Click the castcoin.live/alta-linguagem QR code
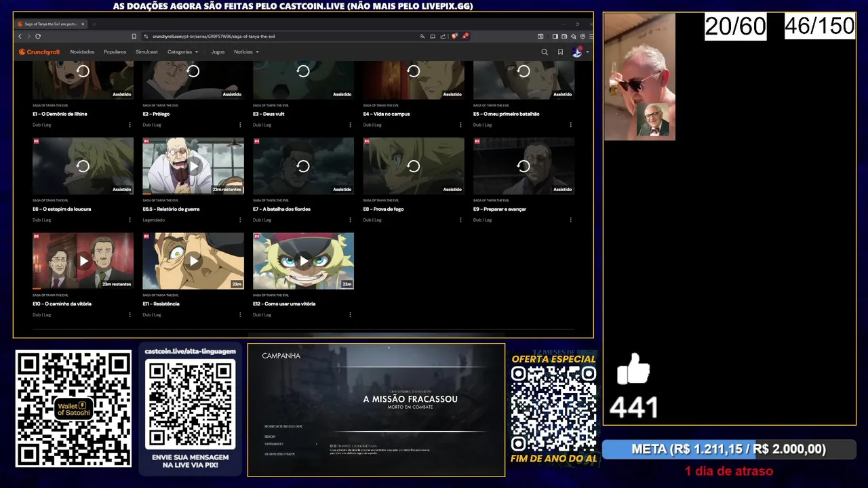Image resolution: width=868 pixels, height=488 pixels. click(191, 405)
